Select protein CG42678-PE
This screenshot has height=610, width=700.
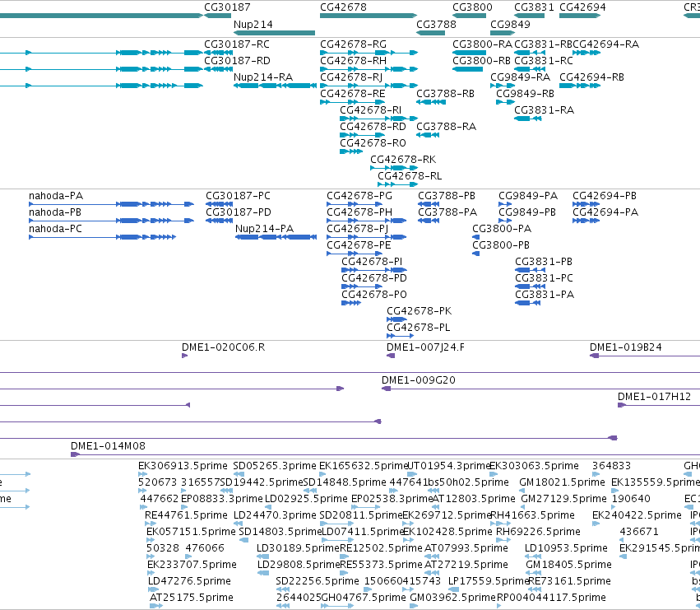click(359, 245)
